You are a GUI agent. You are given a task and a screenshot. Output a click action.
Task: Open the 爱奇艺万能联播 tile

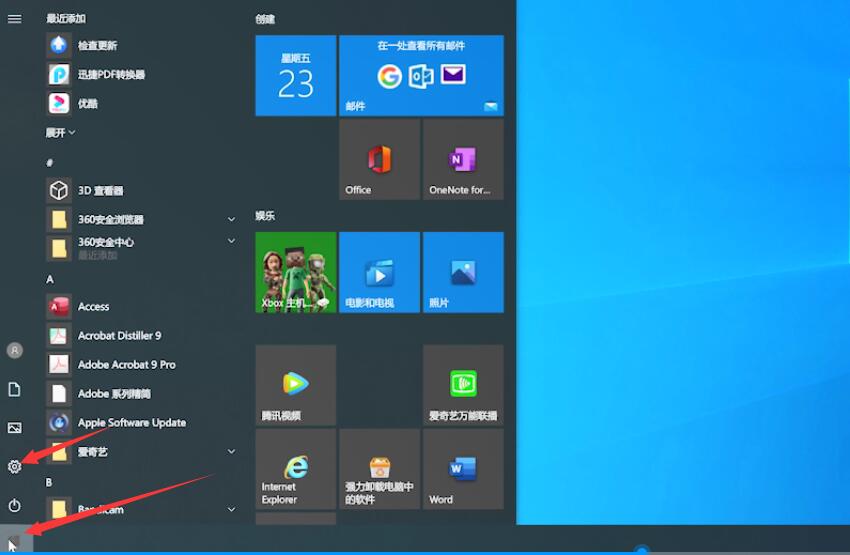[463, 385]
